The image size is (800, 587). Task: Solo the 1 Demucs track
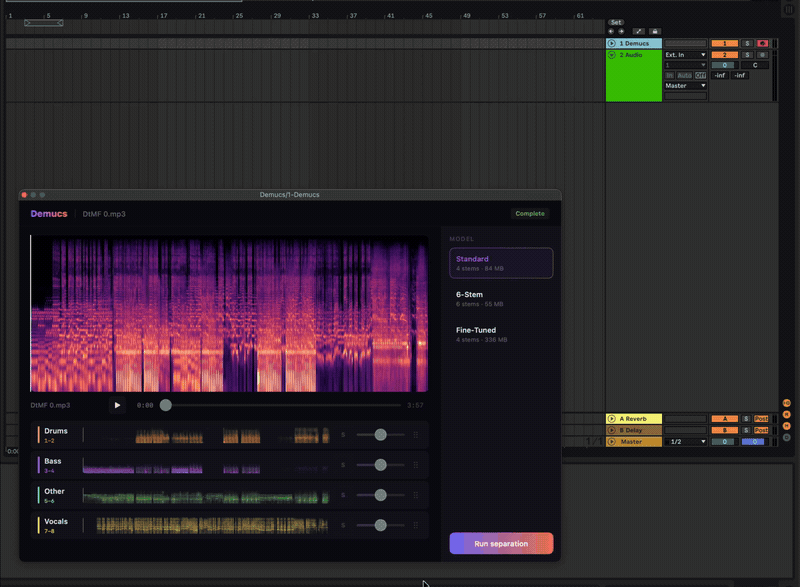pyautogui.click(x=747, y=43)
